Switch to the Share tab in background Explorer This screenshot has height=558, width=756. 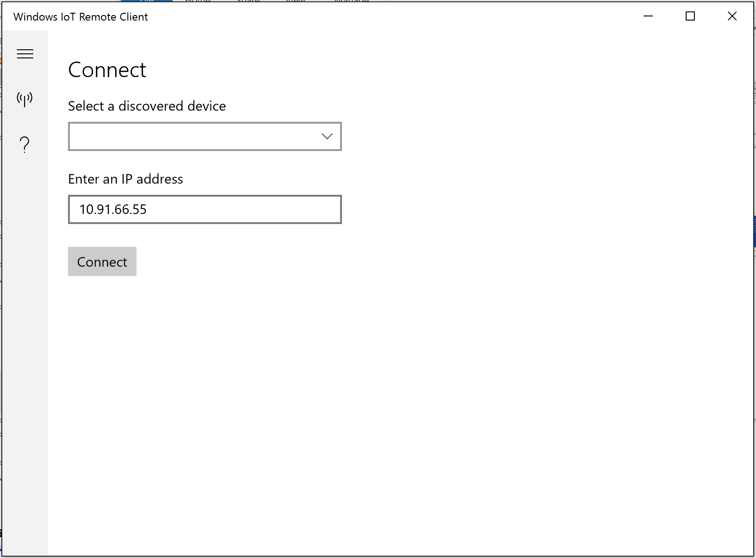click(248, 2)
